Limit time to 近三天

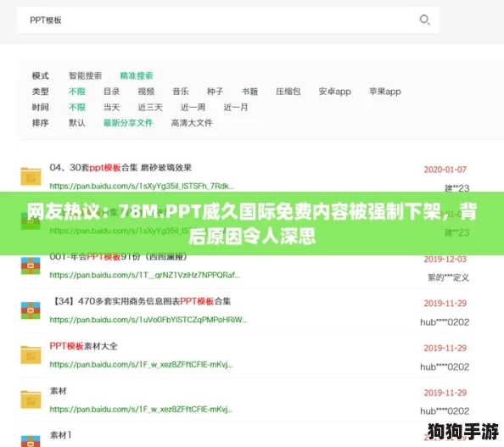pyautogui.click(x=150, y=107)
